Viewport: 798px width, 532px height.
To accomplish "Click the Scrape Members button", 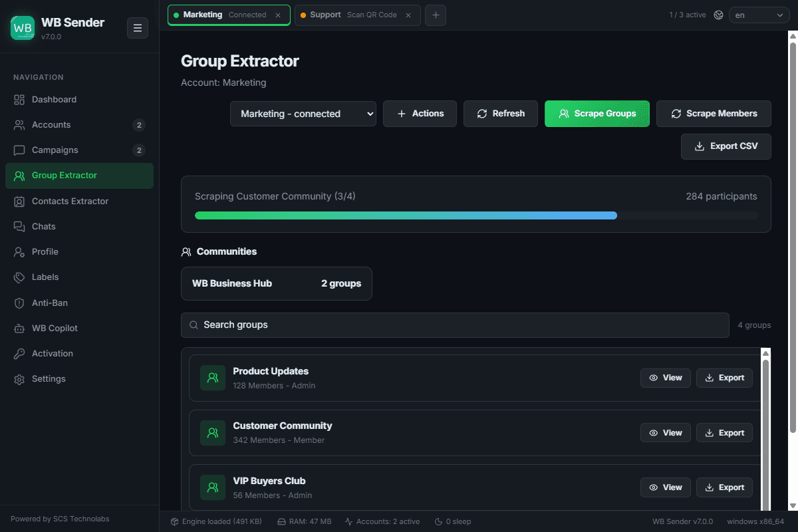I will pyautogui.click(x=714, y=114).
